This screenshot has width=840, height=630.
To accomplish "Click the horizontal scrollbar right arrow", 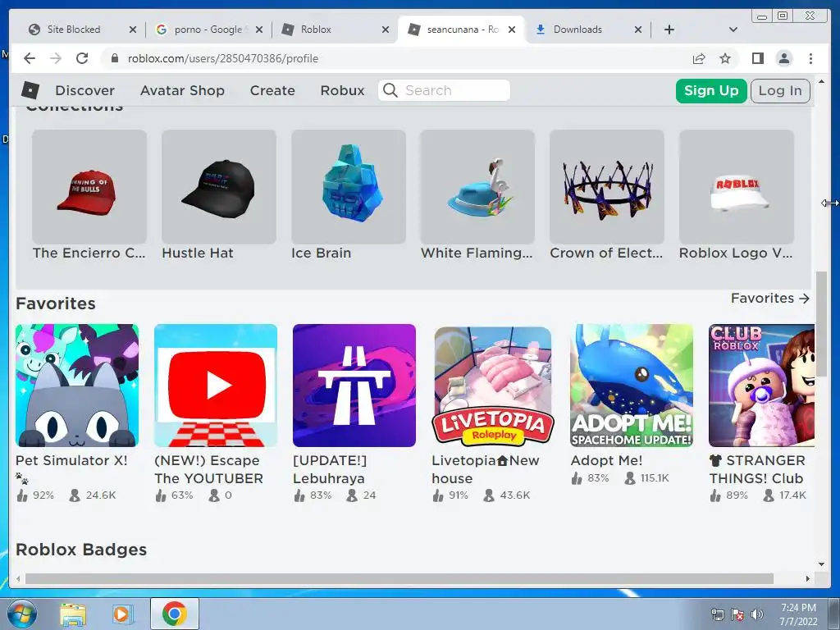I will tap(808, 578).
